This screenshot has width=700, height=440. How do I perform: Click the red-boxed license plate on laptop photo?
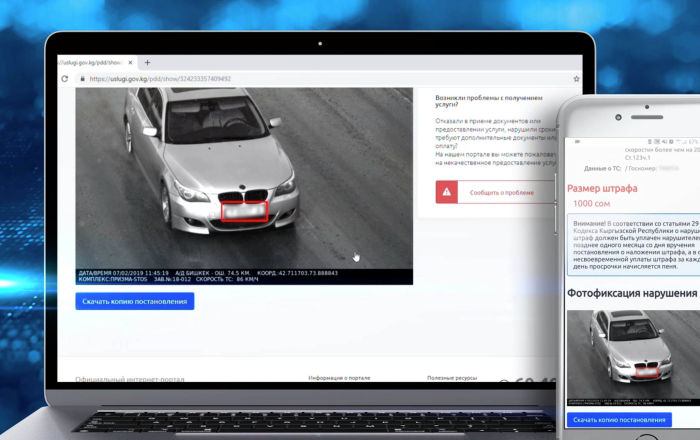[244, 211]
